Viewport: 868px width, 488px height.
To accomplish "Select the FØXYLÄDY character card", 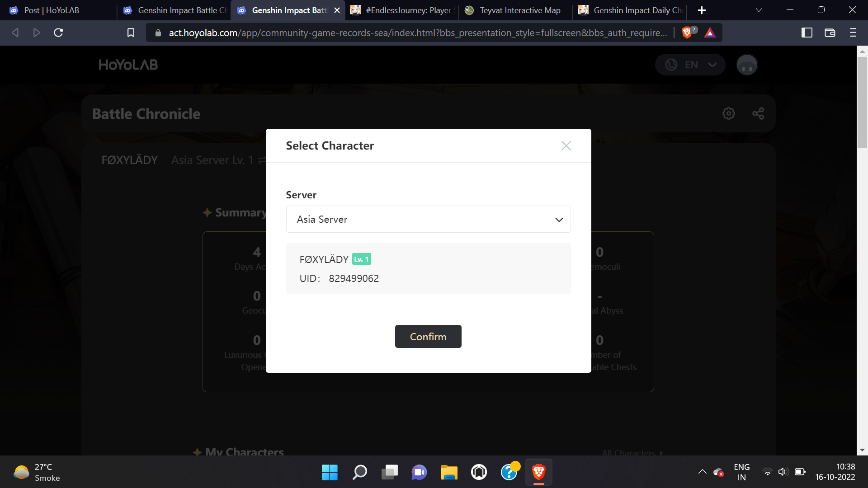I will pos(428,268).
